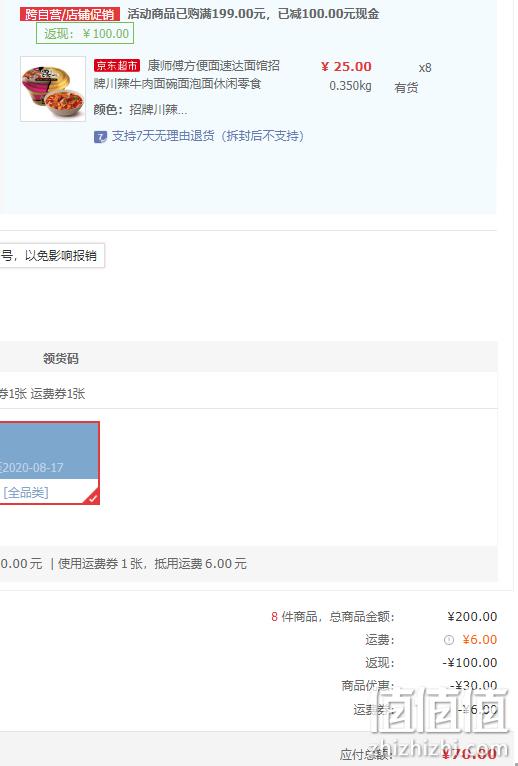Image resolution: width=518 pixels, height=766 pixels.
Task: Click the red checkmark corner on the coupon
Action: click(x=93, y=497)
